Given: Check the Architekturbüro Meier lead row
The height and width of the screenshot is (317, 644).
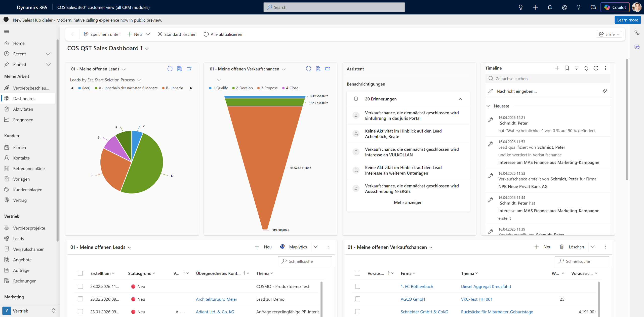Looking at the screenshot, I should coord(80,299).
